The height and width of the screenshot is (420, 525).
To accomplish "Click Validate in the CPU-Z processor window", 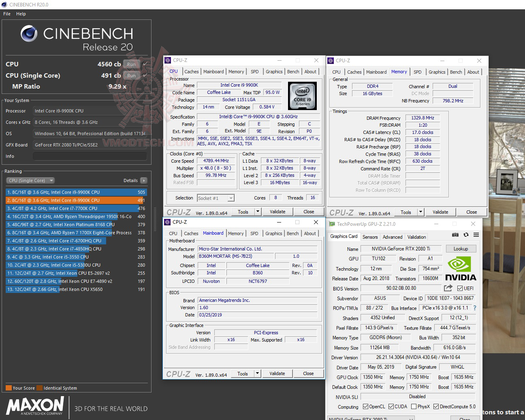I will (277, 212).
